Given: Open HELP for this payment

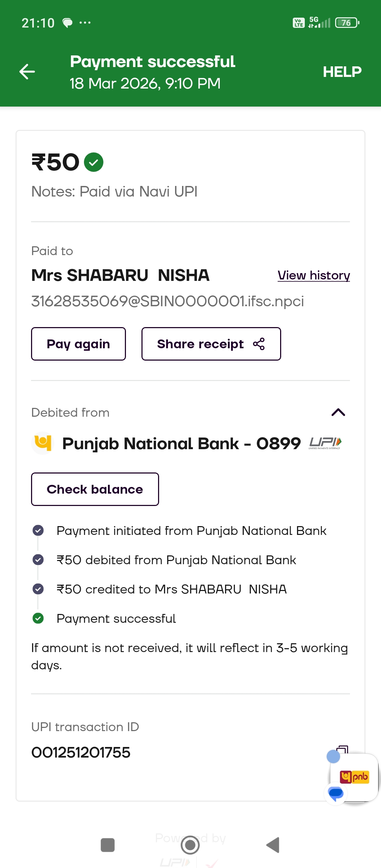Looking at the screenshot, I should 342,72.
